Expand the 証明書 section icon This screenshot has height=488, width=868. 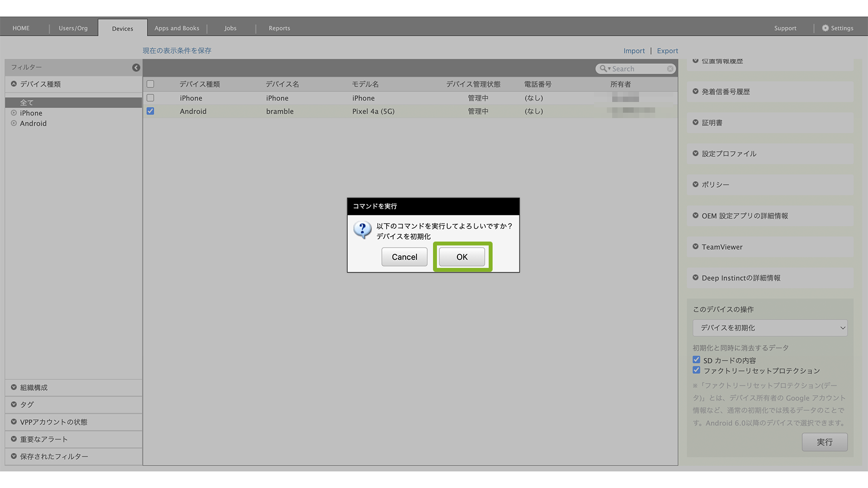696,122
